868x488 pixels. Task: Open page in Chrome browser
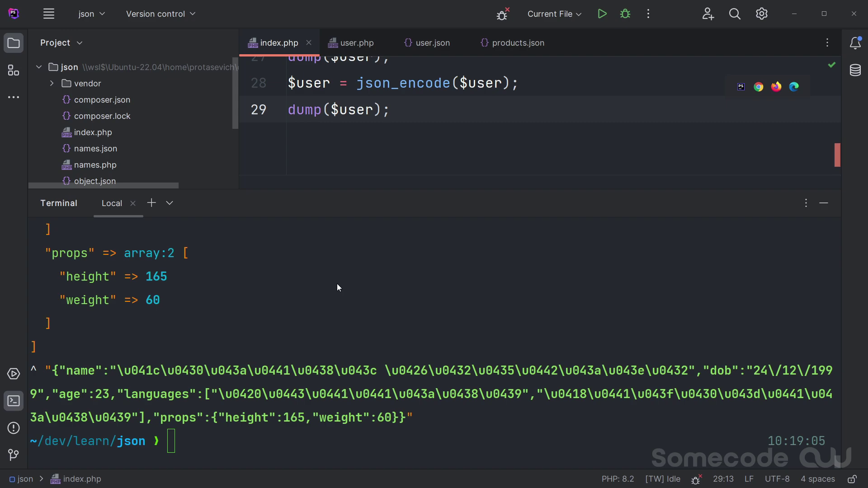(759, 87)
